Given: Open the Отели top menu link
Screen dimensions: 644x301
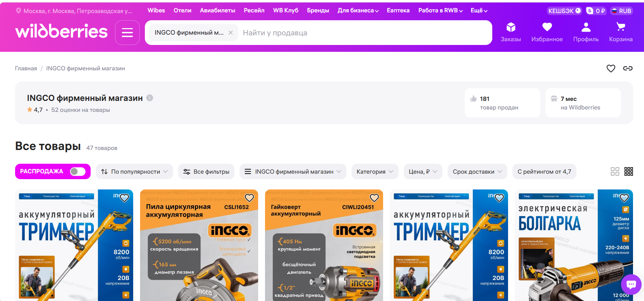Looking at the screenshot, I should 182,10.
